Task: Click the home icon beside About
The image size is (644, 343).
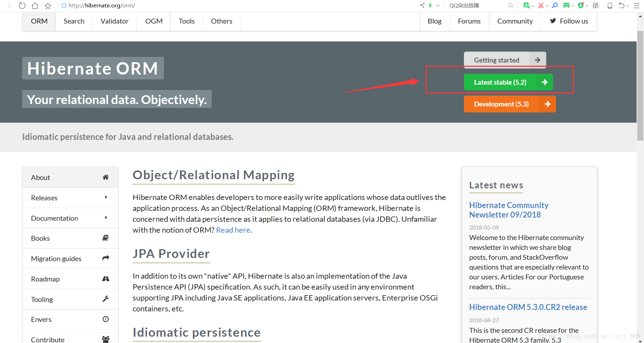Action: [106, 177]
